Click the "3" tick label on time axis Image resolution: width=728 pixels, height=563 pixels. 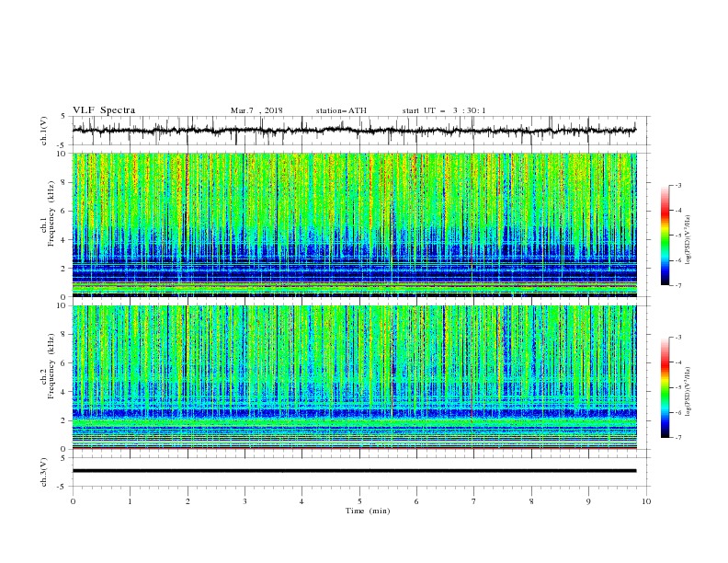tap(245, 501)
